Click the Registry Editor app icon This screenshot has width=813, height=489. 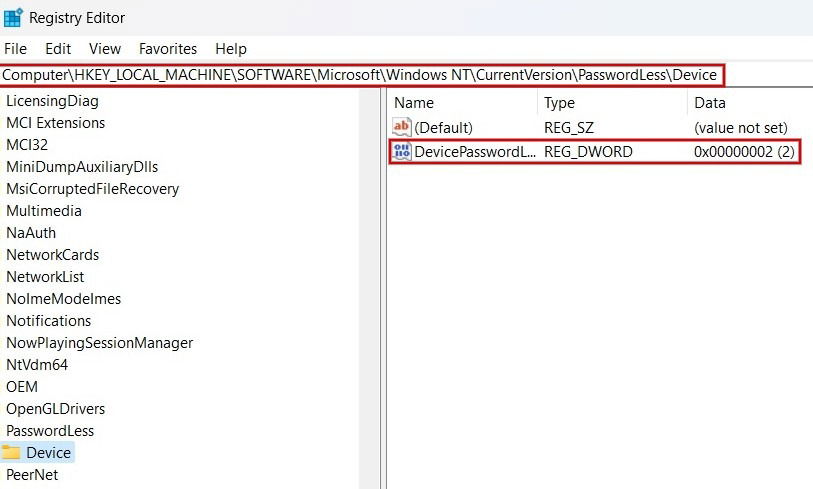click(13, 17)
